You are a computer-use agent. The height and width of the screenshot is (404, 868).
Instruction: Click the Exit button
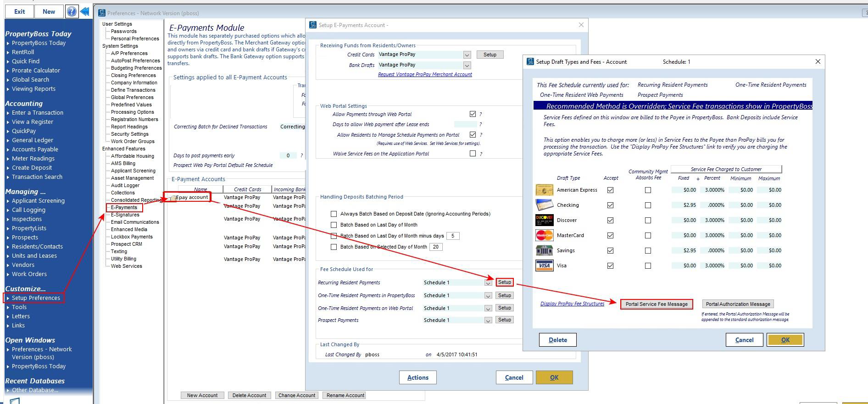19,11
